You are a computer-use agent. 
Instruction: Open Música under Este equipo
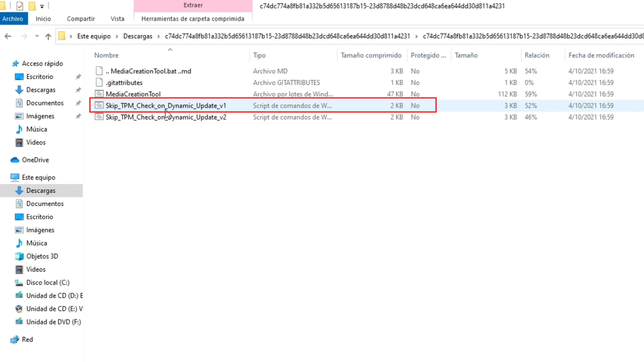click(36, 243)
